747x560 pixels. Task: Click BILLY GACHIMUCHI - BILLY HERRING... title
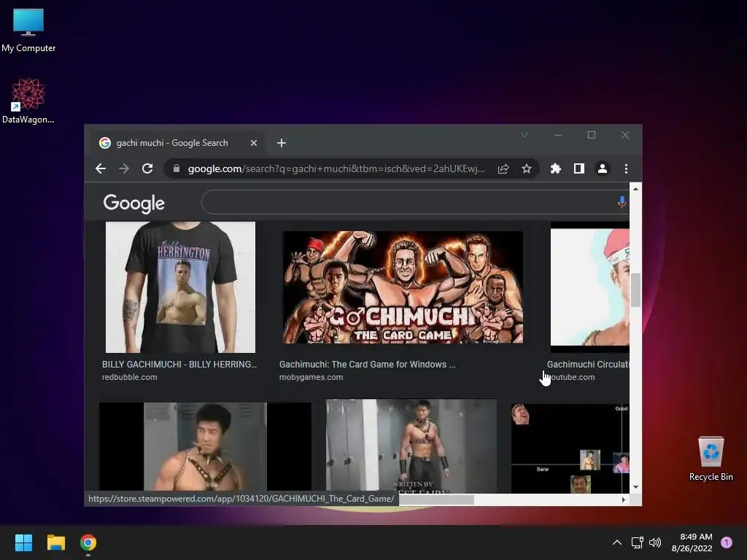tap(179, 365)
